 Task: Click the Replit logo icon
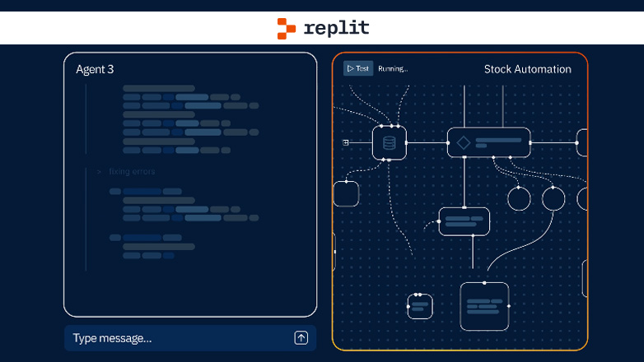click(x=287, y=28)
